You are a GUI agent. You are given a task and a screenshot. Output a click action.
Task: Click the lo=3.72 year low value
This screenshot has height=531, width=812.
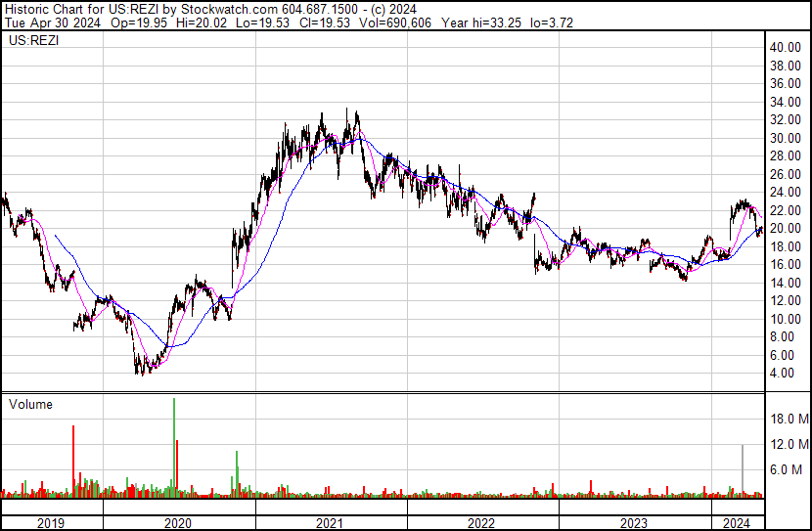coord(552,22)
